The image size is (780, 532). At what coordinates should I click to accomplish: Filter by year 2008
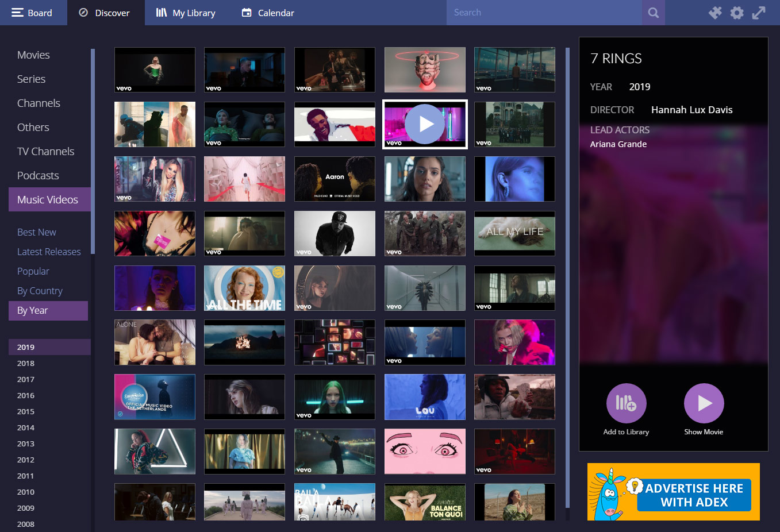49,524
